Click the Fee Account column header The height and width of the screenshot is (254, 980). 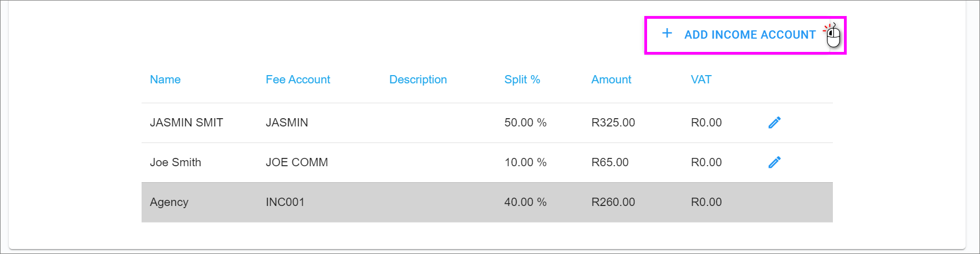pyautogui.click(x=298, y=80)
